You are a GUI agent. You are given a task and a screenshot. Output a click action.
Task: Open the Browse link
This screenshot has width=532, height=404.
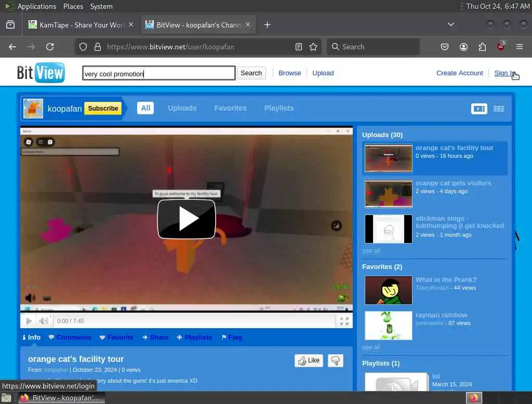pos(289,73)
